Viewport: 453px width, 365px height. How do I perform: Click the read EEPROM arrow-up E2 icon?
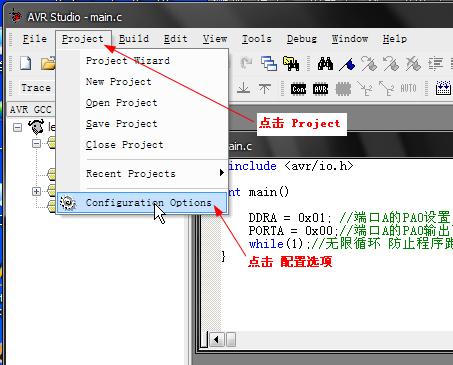(x=387, y=89)
